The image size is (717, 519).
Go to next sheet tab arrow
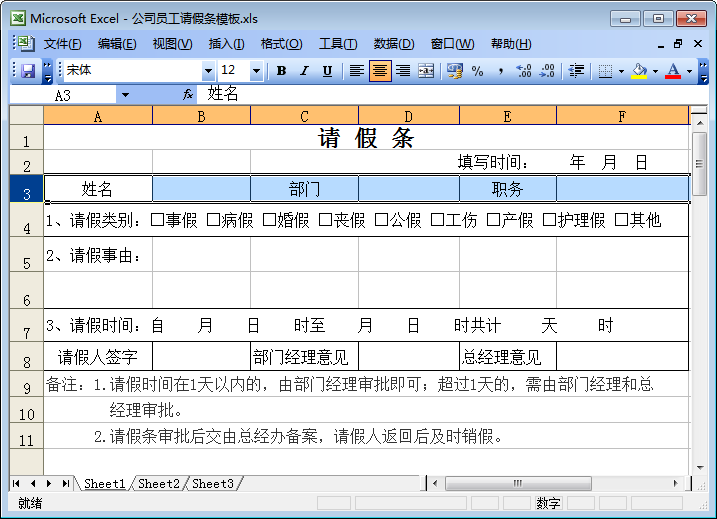[49, 483]
